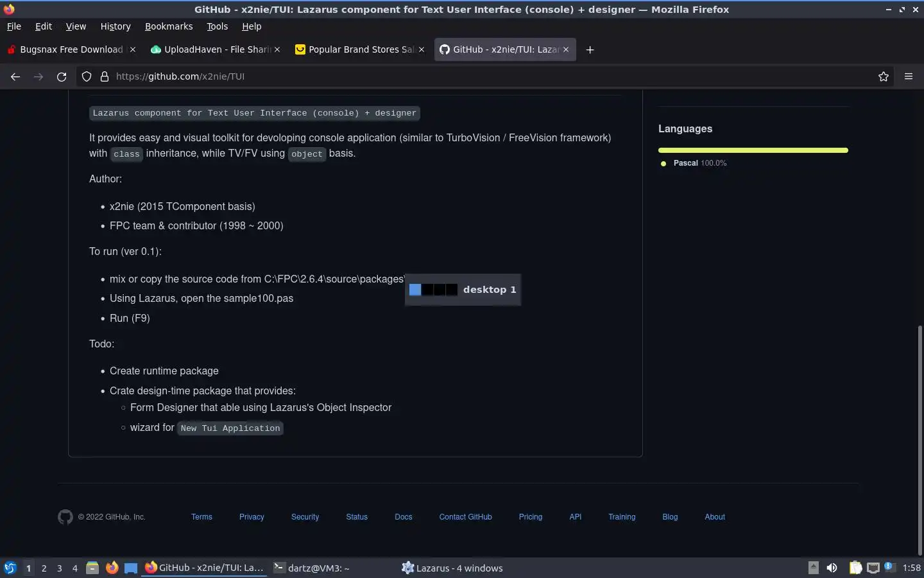Open the Security footer link
Image resolution: width=924 pixels, height=578 pixels.
(305, 517)
